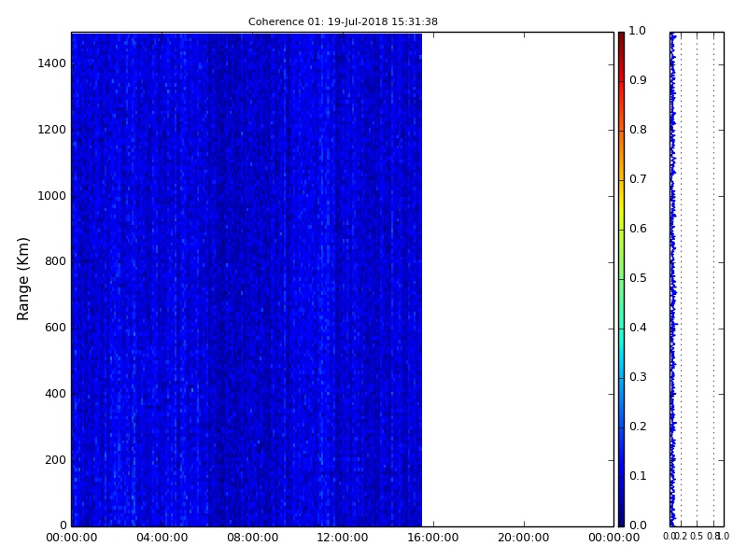Click the colorbar 1.0 value label
This screenshot has width=747, height=560.
coord(638,31)
